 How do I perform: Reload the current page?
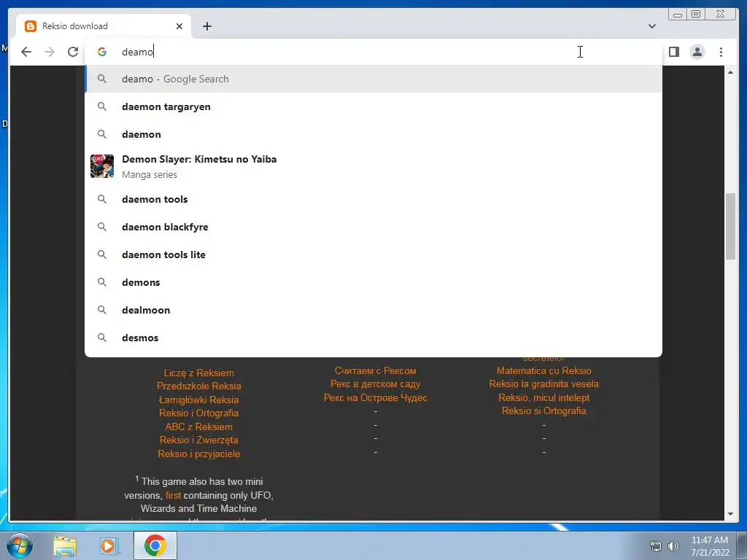[x=73, y=52]
